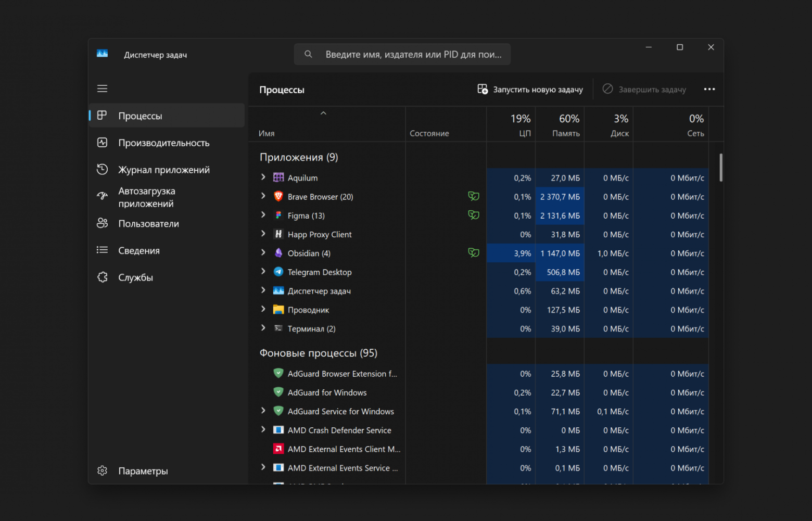Click the Brave Browser icon
The width and height of the screenshot is (812, 521).
[x=278, y=196]
